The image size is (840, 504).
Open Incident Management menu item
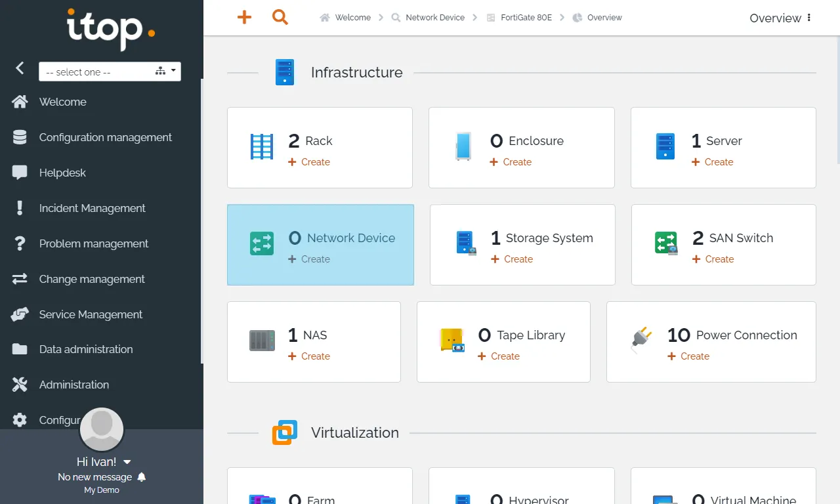(x=93, y=208)
